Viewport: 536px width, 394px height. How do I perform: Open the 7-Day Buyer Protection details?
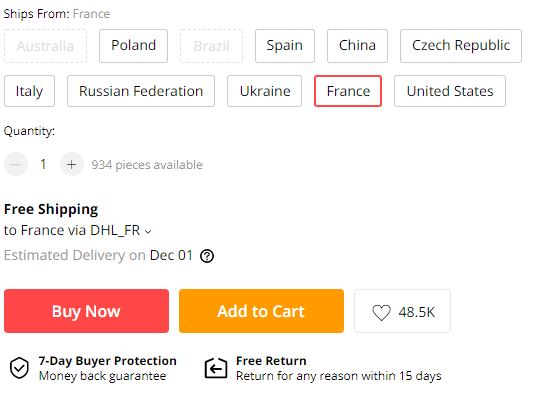tap(107, 361)
